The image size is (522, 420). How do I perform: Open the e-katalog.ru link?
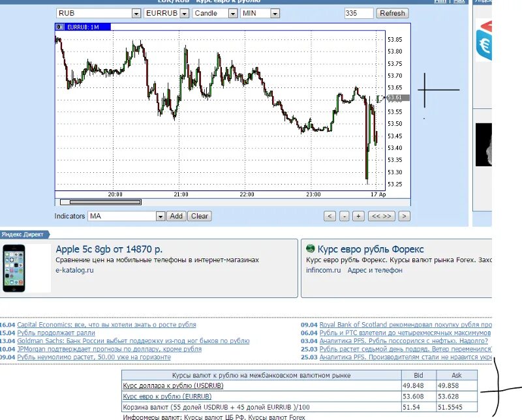74,270
